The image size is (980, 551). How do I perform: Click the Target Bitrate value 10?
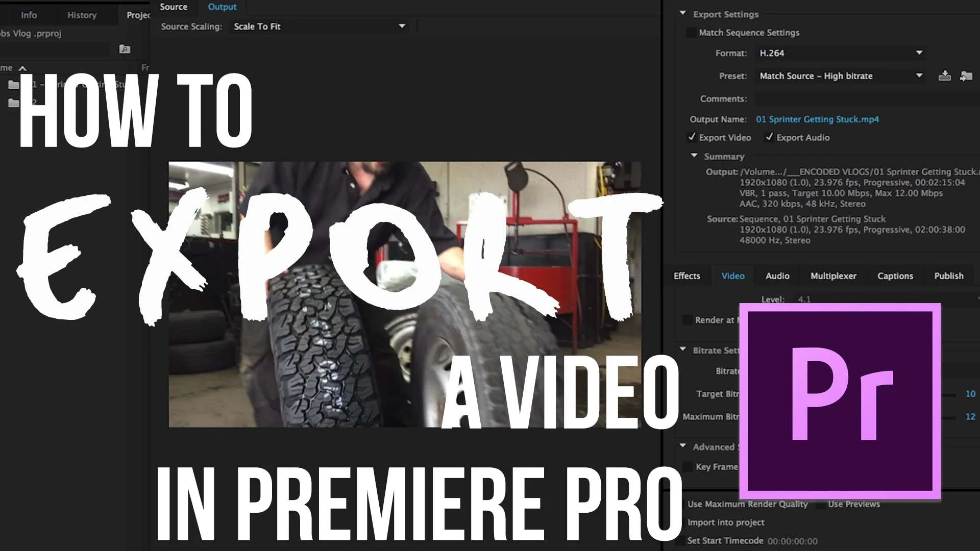pyautogui.click(x=970, y=394)
